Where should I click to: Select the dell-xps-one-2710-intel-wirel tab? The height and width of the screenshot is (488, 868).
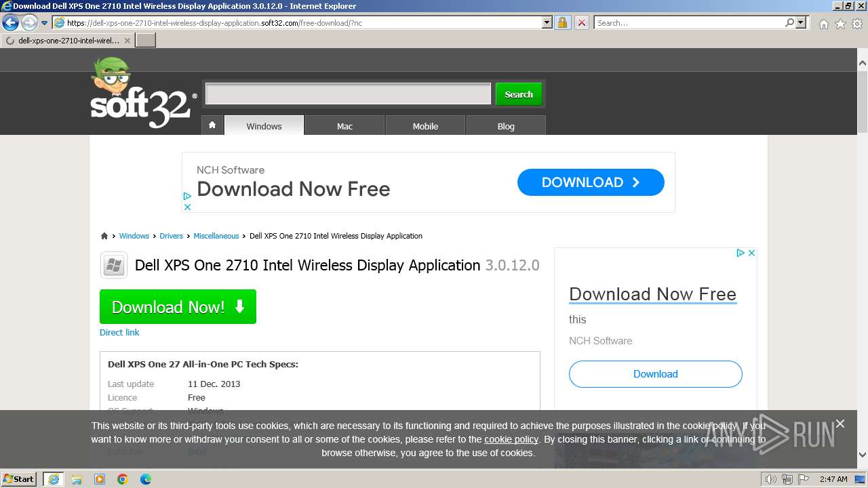(x=68, y=41)
